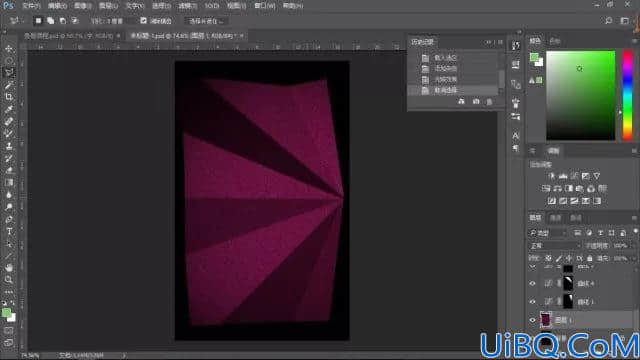Open the Character panel icon in dock

[x=516, y=136]
